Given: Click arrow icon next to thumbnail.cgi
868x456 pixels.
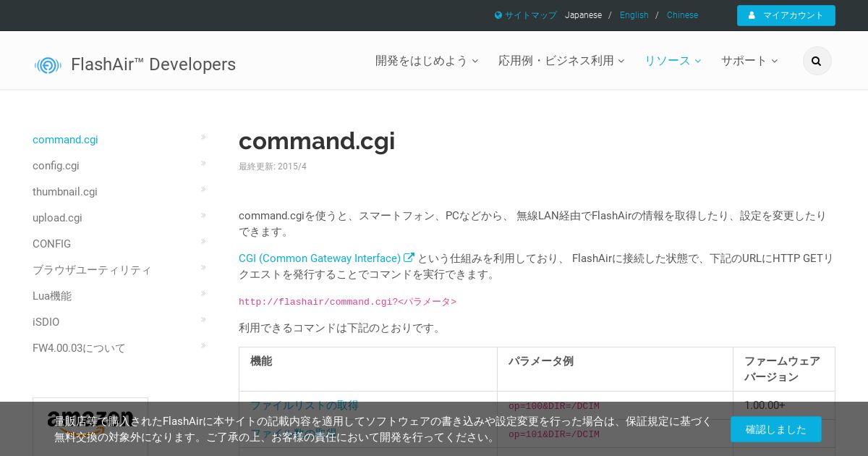Looking at the screenshot, I should coord(203,190).
